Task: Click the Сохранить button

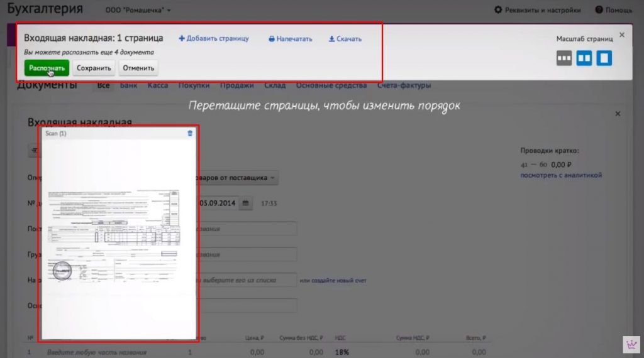Action: [x=94, y=68]
